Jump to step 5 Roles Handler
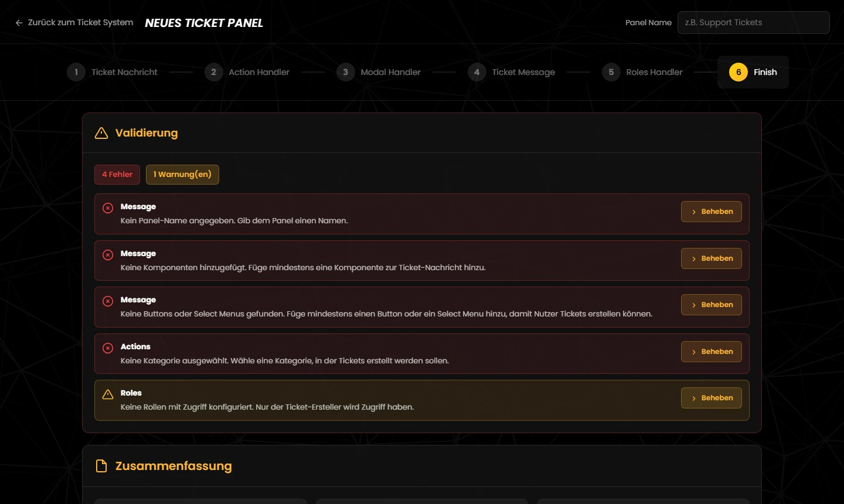844x504 pixels. [x=642, y=72]
